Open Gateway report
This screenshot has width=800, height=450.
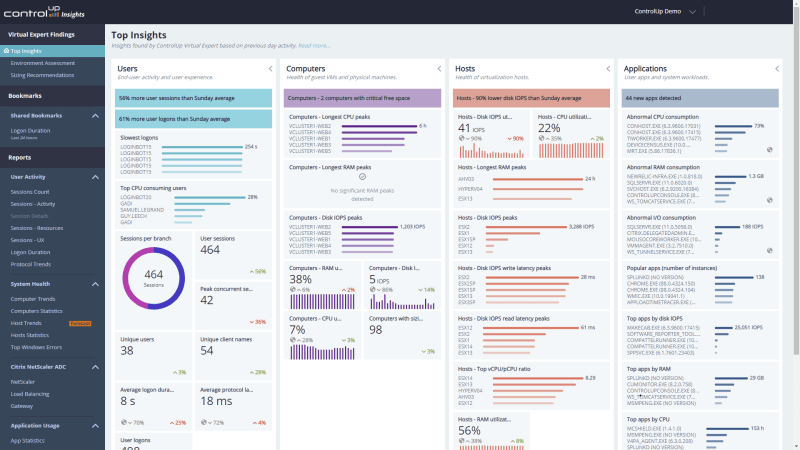coord(21,407)
